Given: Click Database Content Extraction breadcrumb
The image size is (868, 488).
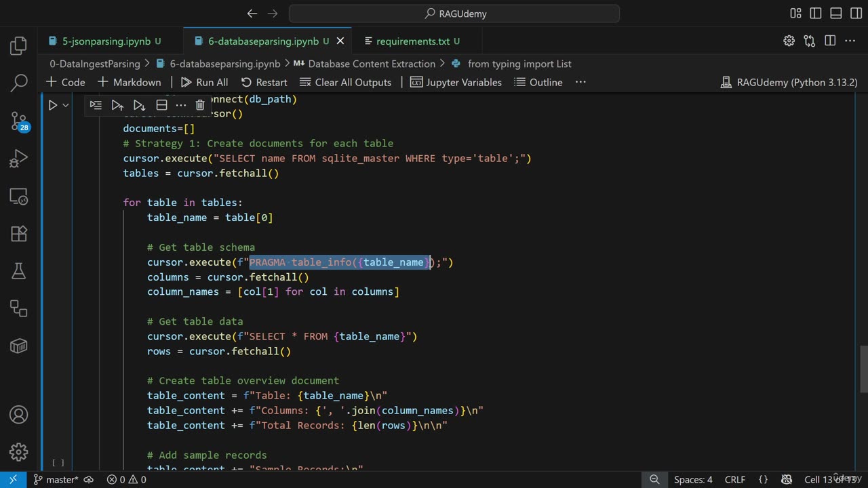Looking at the screenshot, I should [x=364, y=64].
